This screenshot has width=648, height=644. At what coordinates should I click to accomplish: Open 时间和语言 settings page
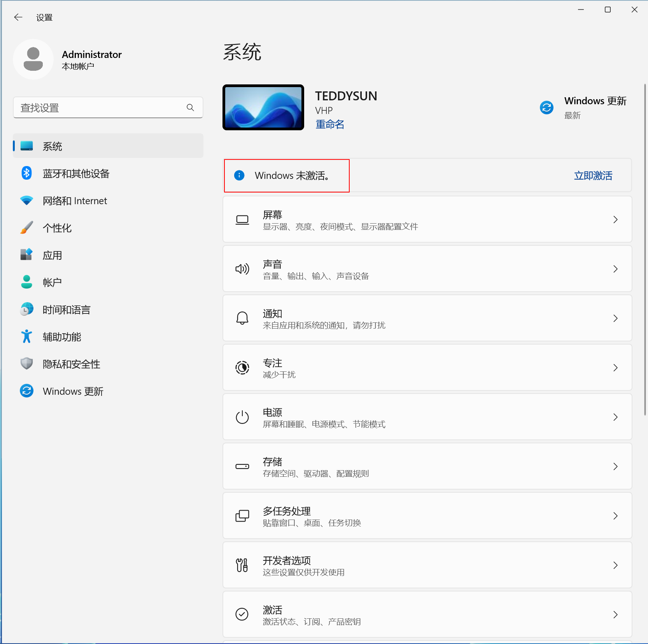[108, 310]
